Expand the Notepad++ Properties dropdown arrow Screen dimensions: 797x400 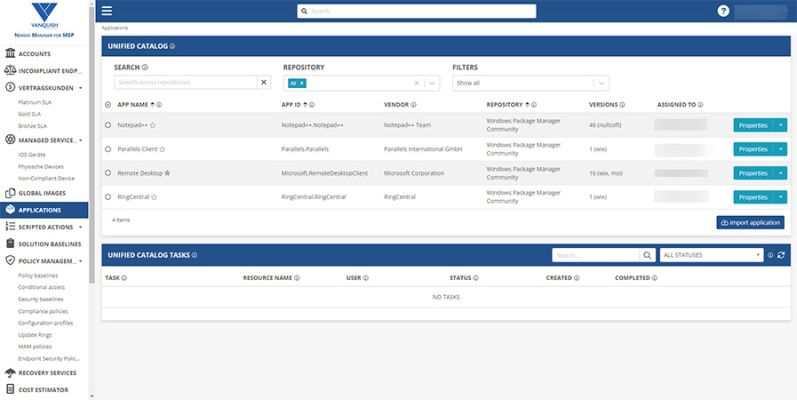(x=781, y=125)
